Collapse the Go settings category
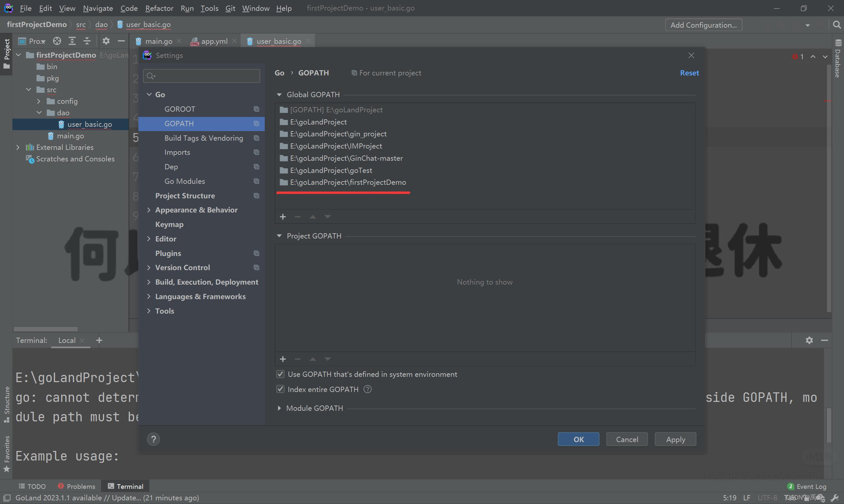 point(149,95)
